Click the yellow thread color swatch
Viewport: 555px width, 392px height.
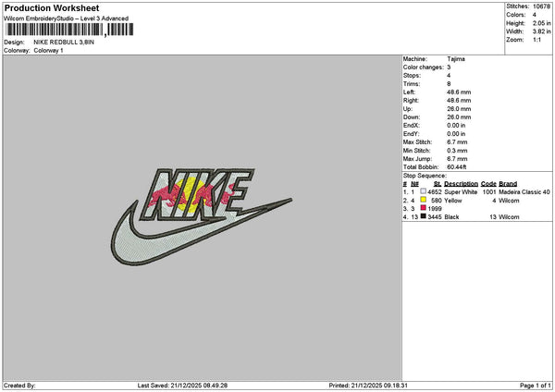point(423,200)
